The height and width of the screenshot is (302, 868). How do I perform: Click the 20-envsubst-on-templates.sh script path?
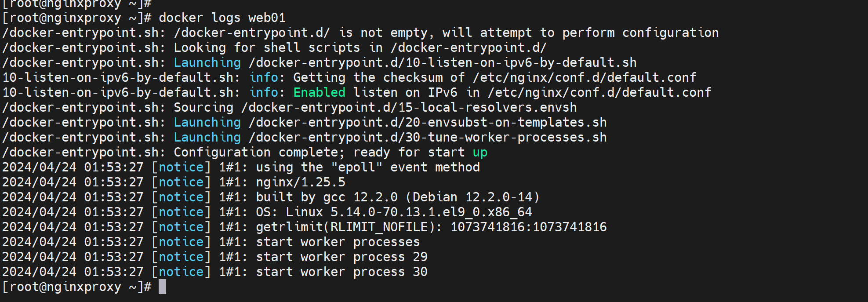428,123
